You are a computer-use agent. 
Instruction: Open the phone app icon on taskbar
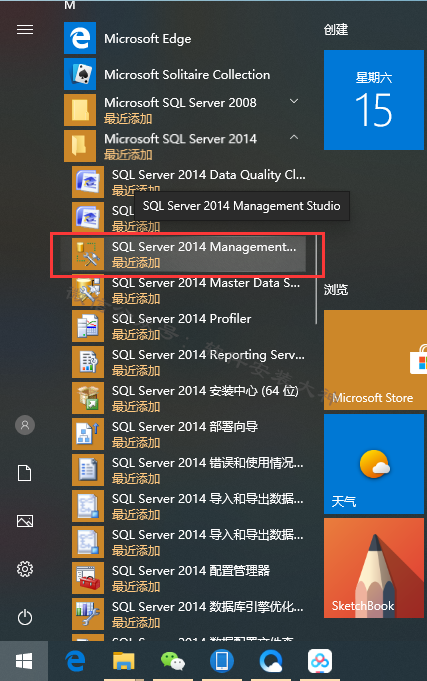pos(222,661)
